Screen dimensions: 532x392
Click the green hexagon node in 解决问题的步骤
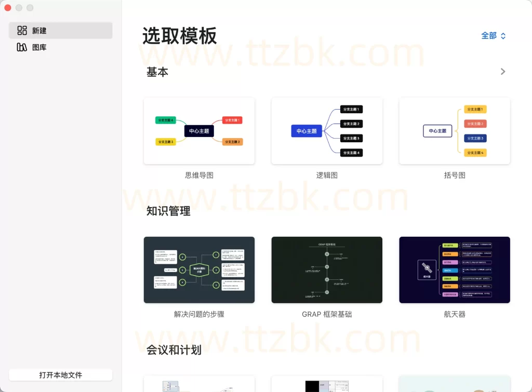[199, 270]
